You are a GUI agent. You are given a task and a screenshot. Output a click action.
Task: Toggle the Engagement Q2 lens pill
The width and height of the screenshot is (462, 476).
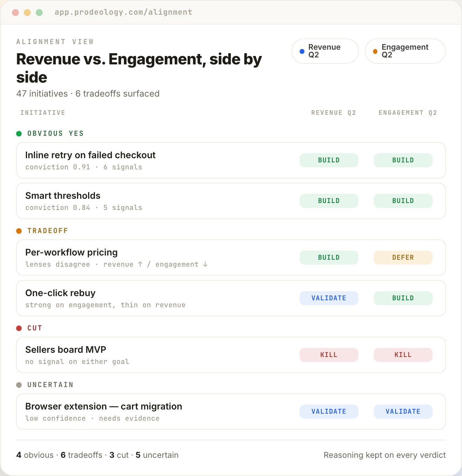405,51
